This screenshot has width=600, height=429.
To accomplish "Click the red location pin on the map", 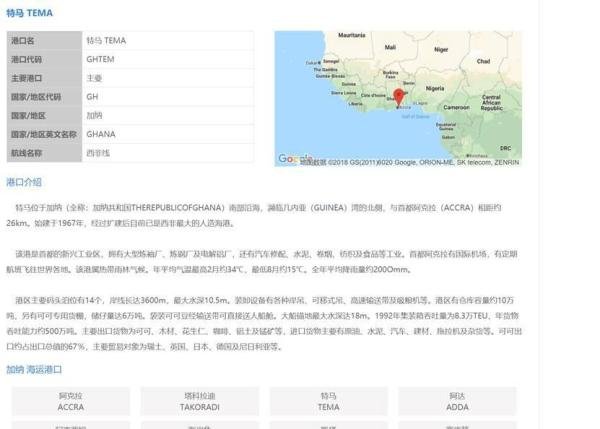I will pos(398,97).
